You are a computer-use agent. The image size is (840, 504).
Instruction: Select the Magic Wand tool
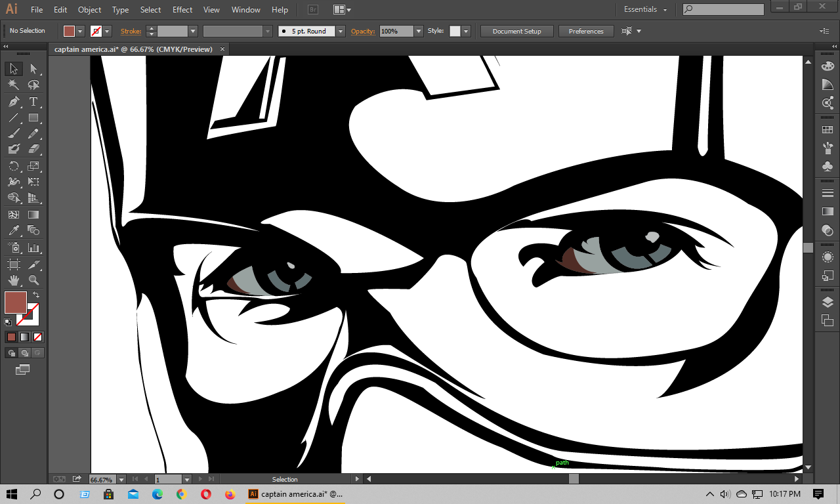coord(14,85)
